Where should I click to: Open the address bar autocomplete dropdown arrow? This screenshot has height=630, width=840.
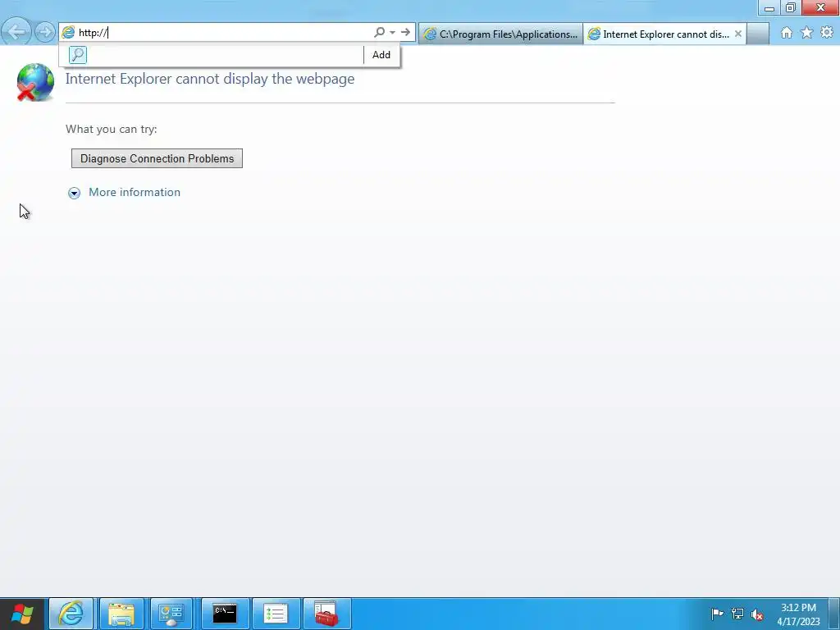tap(392, 33)
